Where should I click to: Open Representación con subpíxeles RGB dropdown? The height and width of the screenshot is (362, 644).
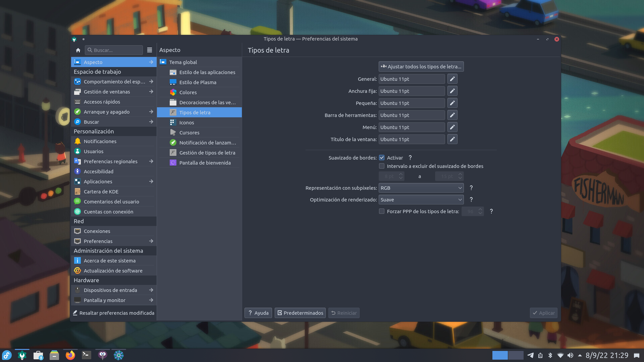(x=421, y=188)
